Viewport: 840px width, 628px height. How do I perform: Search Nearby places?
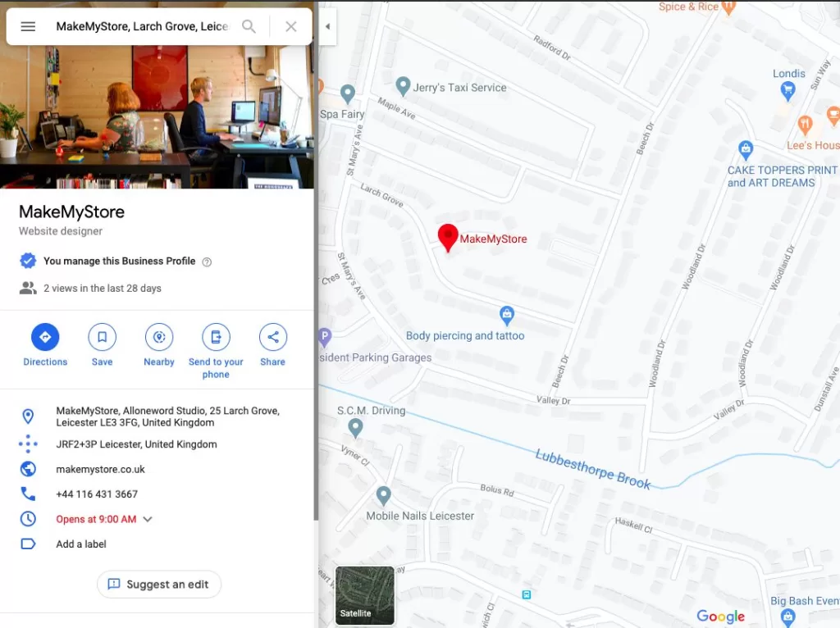159,345
